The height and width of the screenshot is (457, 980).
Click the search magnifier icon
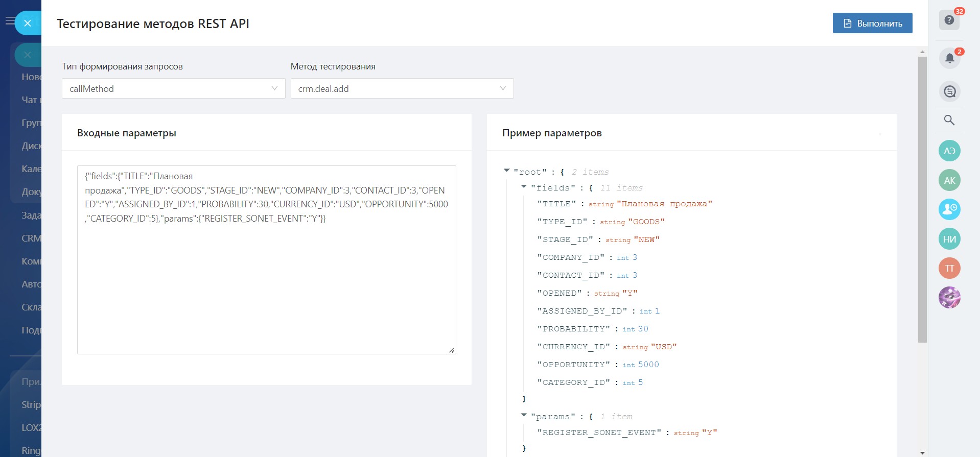click(x=949, y=120)
